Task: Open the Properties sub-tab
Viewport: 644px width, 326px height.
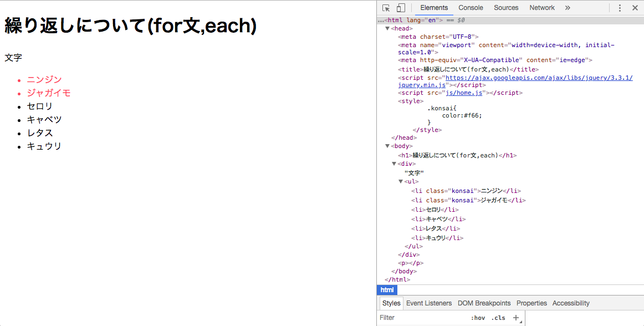Action: click(531, 303)
